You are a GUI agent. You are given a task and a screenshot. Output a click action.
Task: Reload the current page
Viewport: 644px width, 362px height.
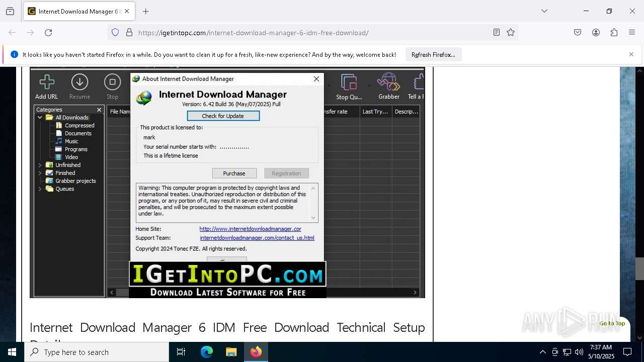click(48, 33)
